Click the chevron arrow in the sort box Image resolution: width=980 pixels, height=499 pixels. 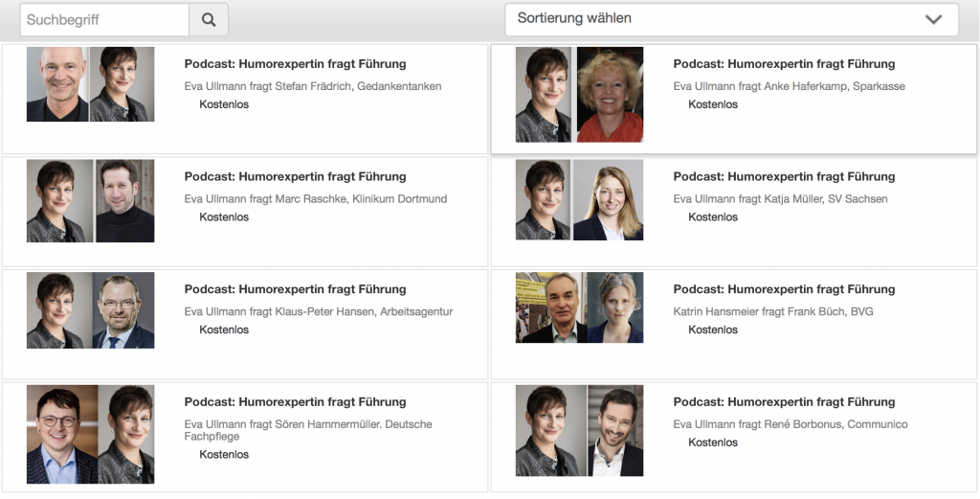pos(933,19)
